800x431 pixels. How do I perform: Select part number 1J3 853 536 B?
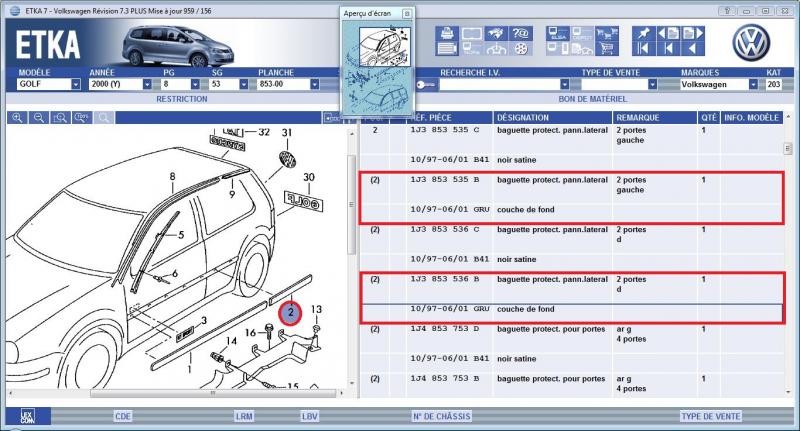pyautogui.click(x=444, y=279)
